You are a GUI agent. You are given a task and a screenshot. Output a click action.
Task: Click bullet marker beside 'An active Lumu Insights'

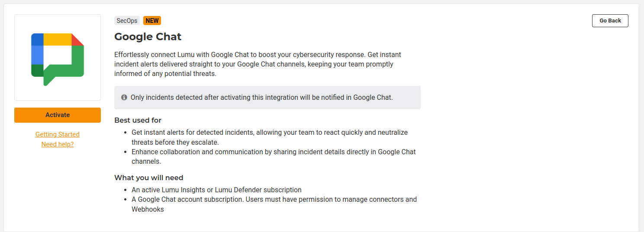click(x=126, y=190)
